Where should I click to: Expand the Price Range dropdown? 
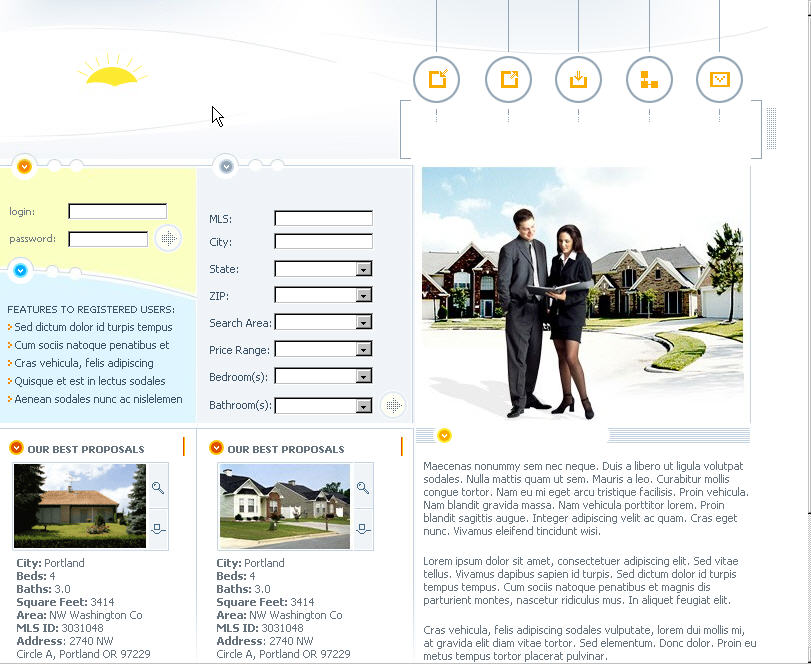point(323,349)
